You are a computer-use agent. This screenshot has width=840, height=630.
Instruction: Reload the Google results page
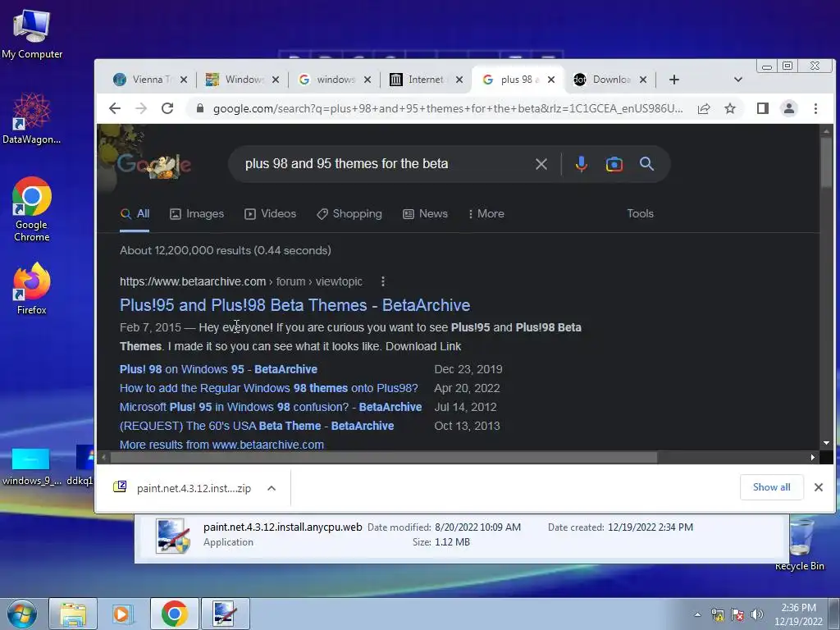point(167,109)
